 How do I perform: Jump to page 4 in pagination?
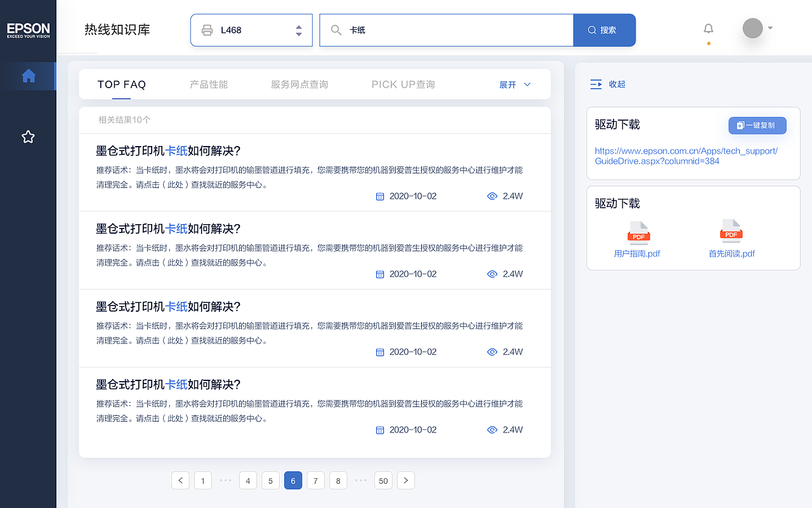click(248, 481)
